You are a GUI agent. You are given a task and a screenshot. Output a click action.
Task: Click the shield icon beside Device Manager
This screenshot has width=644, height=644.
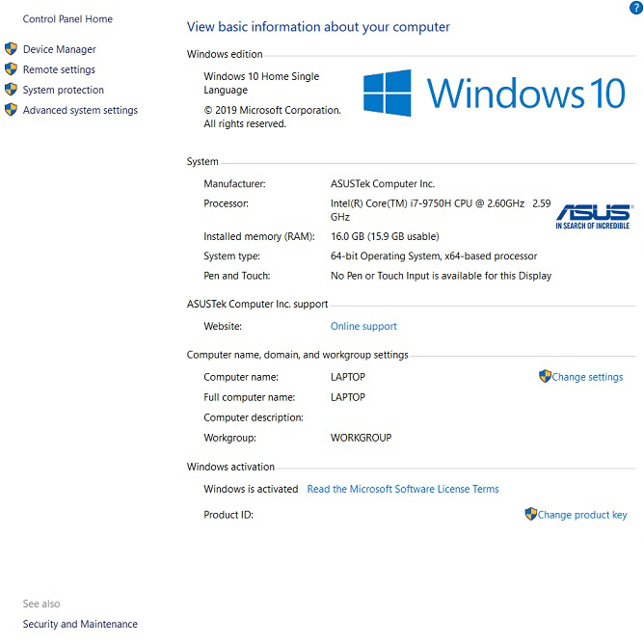12,49
